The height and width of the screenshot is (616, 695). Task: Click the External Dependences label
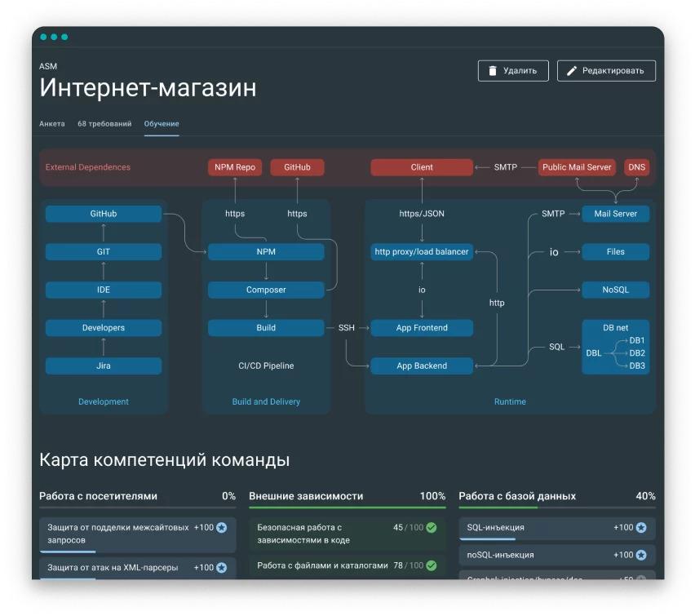(x=88, y=167)
